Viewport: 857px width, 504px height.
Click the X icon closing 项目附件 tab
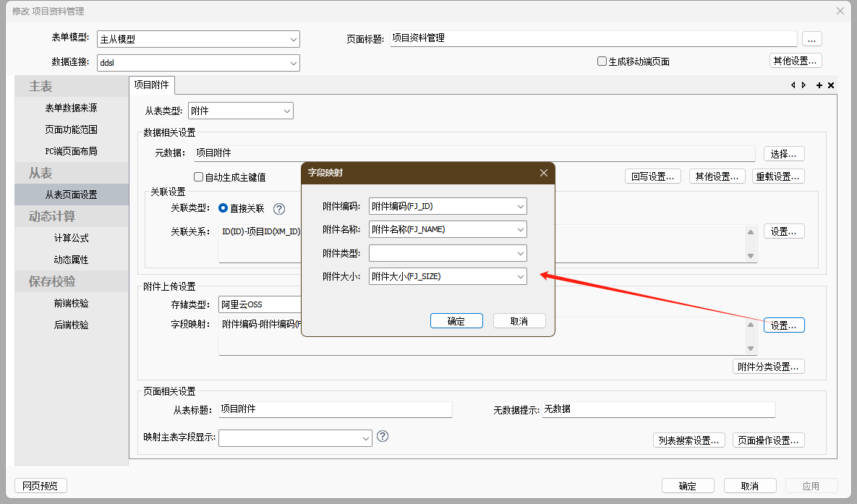click(x=831, y=85)
